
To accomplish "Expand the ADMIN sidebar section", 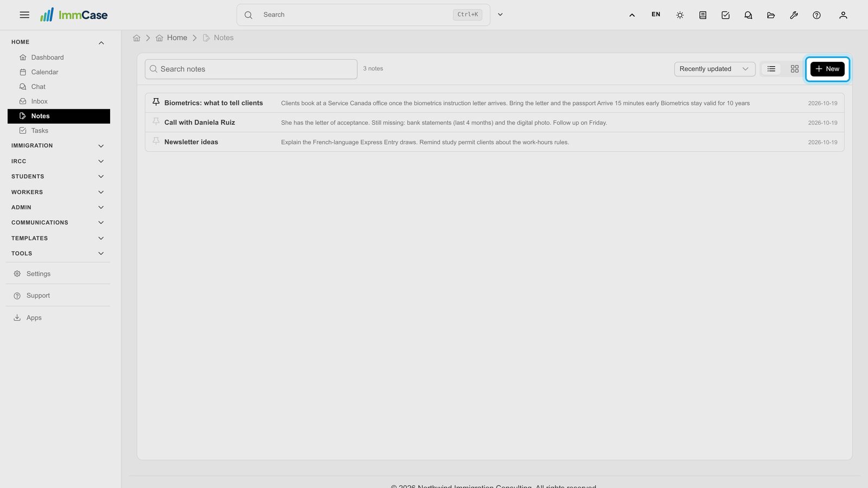I will tap(59, 208).
